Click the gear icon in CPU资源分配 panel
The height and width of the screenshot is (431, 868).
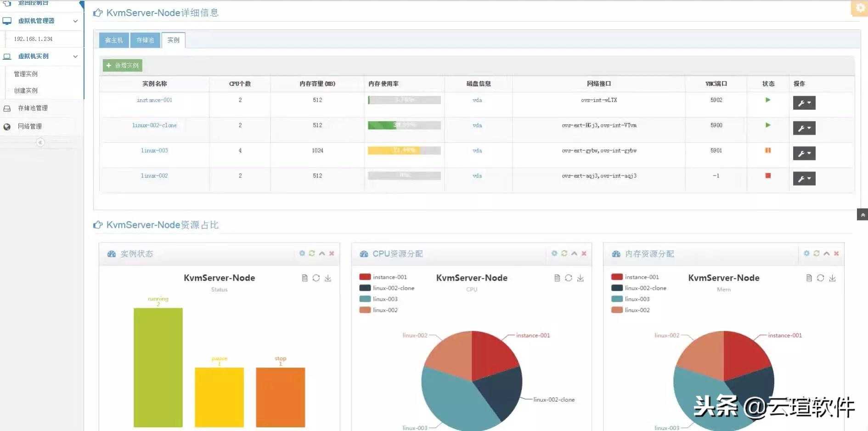click(554, 253)
